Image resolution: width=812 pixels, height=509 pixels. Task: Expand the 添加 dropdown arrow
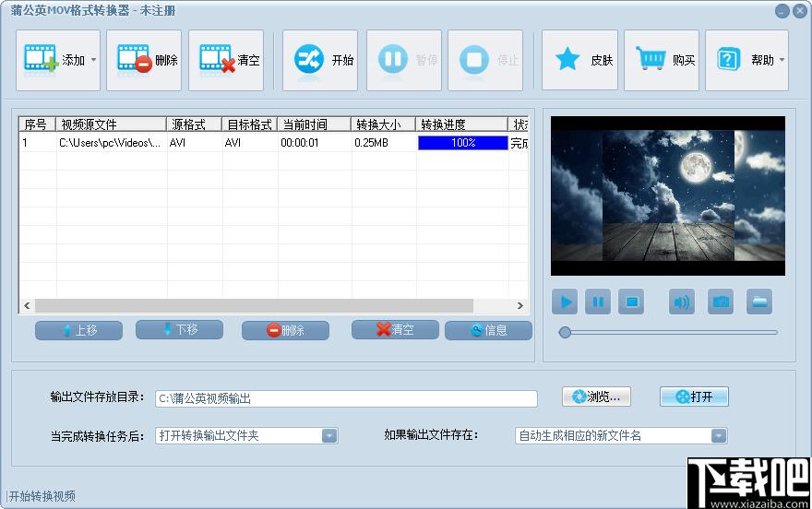coord(94,60)
